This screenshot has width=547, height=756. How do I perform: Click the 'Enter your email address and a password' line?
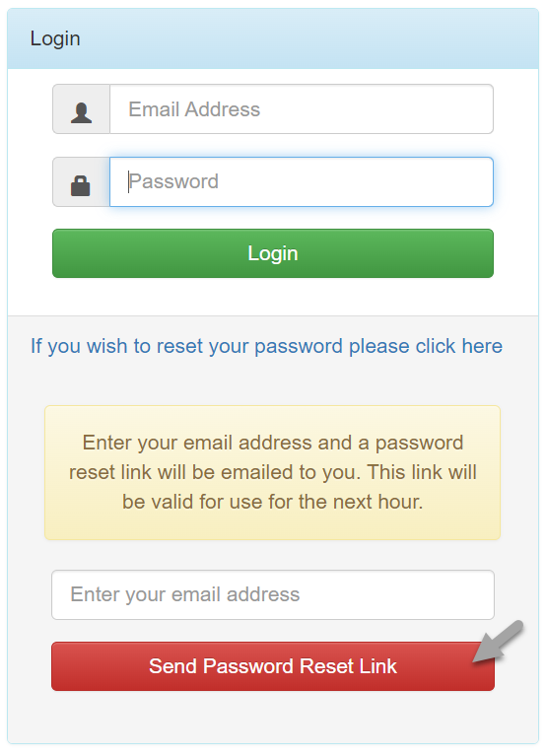click(273, 443)
